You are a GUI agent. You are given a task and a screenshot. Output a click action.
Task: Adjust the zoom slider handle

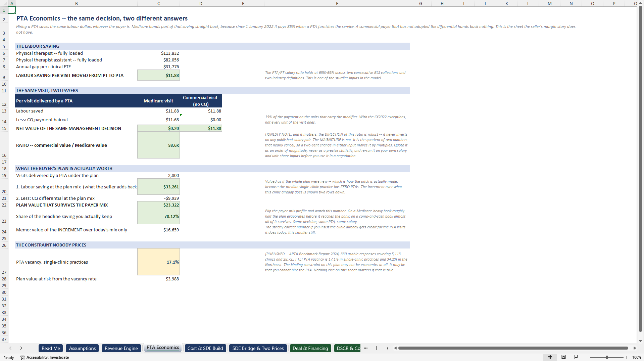(607, 357)
